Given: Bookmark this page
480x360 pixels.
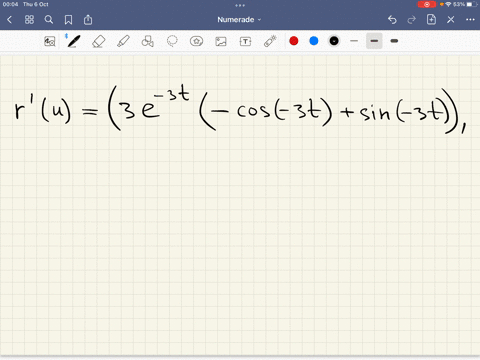Looking at the screenshot, I should pyautogui.click(x=68, y=20).
